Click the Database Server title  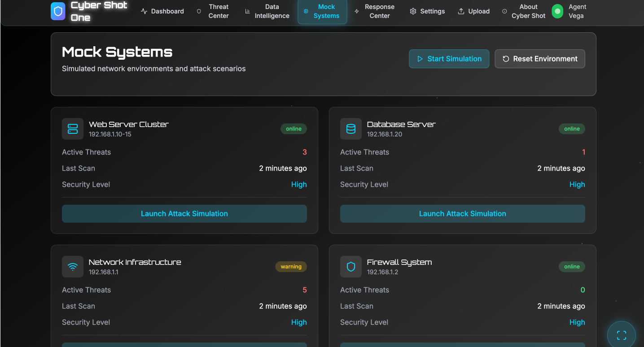pyautogui.click(x=401, y=124)
